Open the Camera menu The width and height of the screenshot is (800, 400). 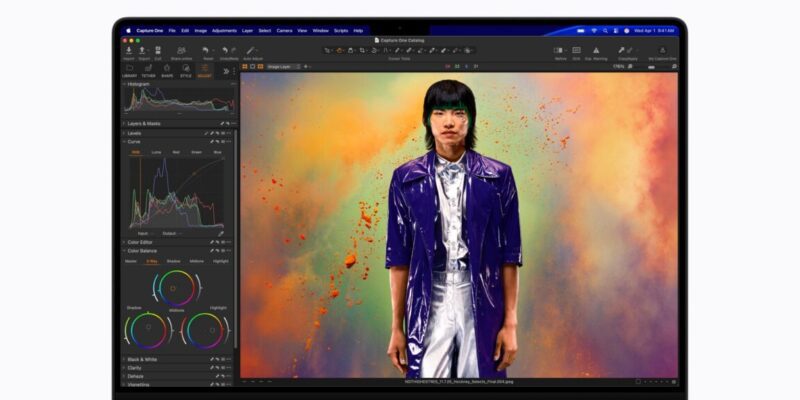[x=284, y=31]
